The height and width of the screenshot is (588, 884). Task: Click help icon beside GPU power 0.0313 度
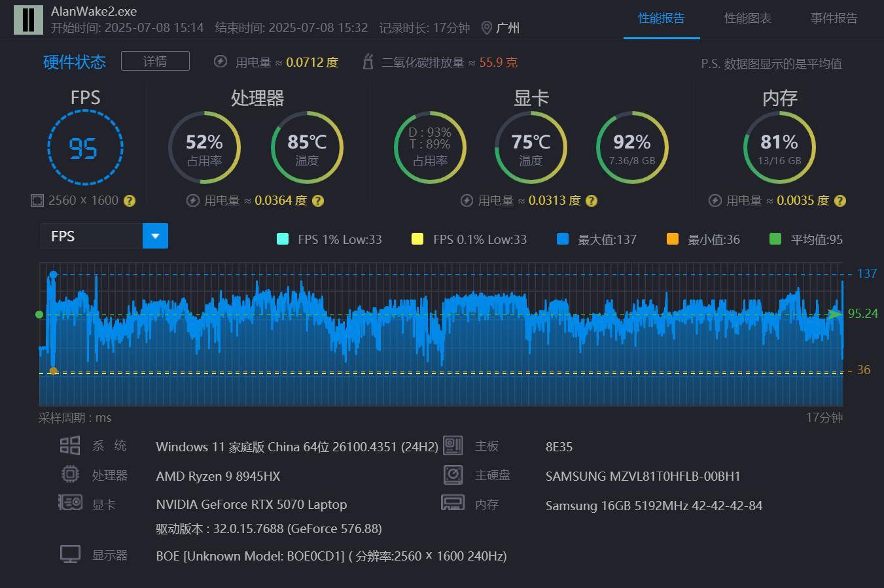pyautogui.click(x=592, y=201)
